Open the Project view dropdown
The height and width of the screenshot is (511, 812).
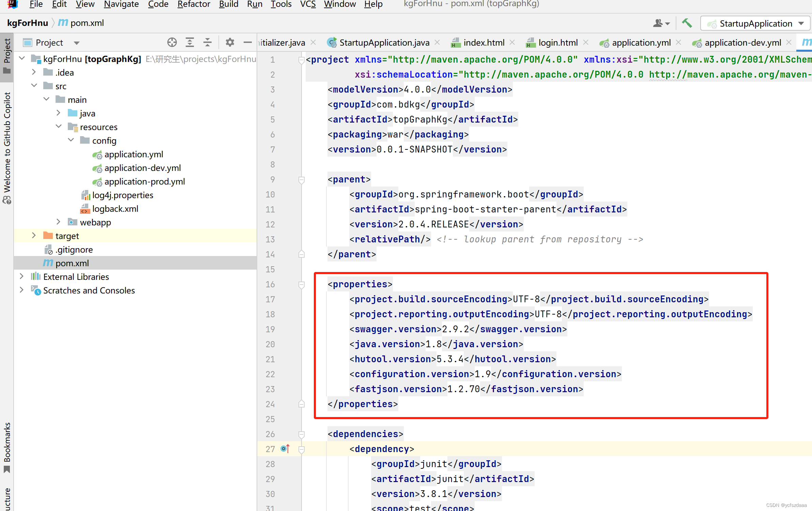click(x=77, y=43)
